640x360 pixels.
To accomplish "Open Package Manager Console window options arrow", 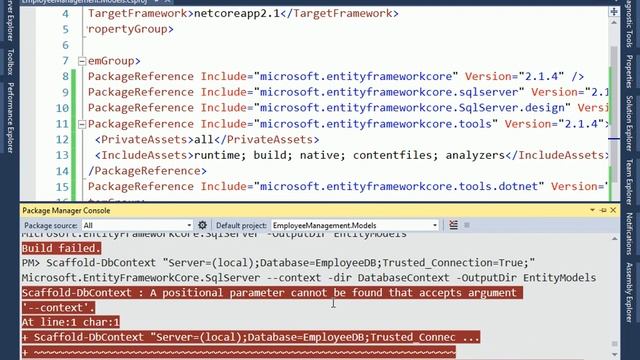I will [x=592, y=210].
